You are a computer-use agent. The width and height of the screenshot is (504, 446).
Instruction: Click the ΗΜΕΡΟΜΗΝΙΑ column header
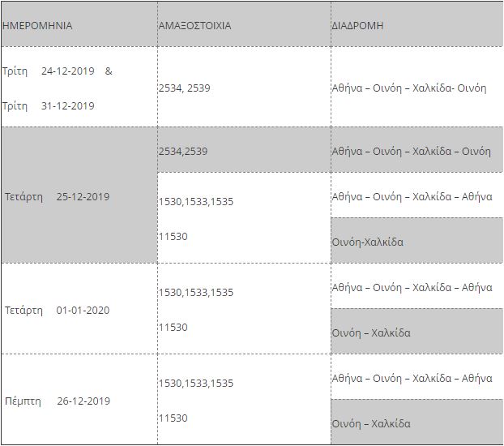tap(37, 25)
